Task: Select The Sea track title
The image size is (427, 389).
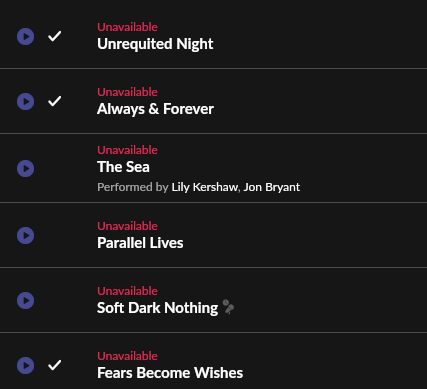Action: [x=123, y=167]
